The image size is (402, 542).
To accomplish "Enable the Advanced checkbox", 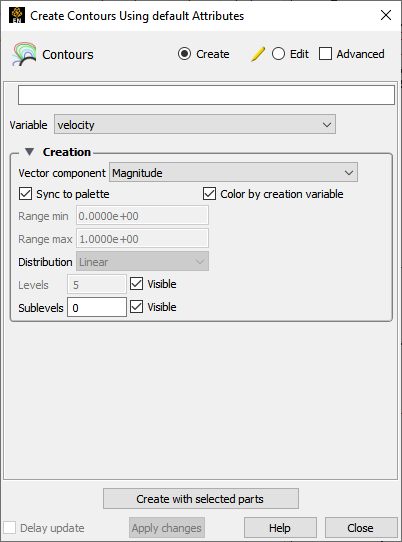I will point(325,54).
